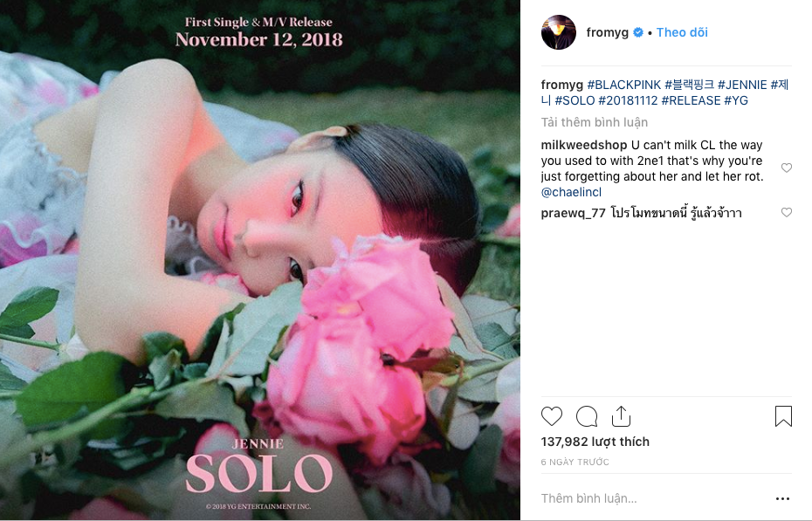Like praewq_77's comment
The height and width of the screenshot is (521, 812).
coord(786,212)
